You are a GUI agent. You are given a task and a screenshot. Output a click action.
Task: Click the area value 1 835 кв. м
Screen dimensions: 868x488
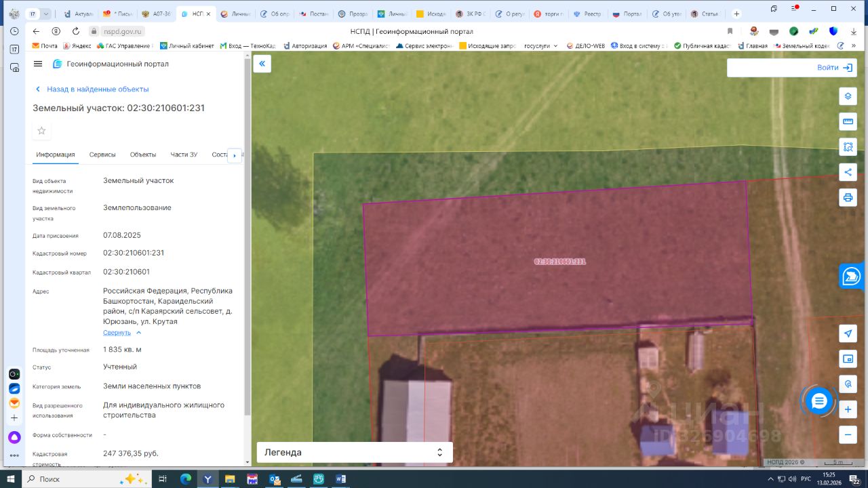click(x=122, y=350)
